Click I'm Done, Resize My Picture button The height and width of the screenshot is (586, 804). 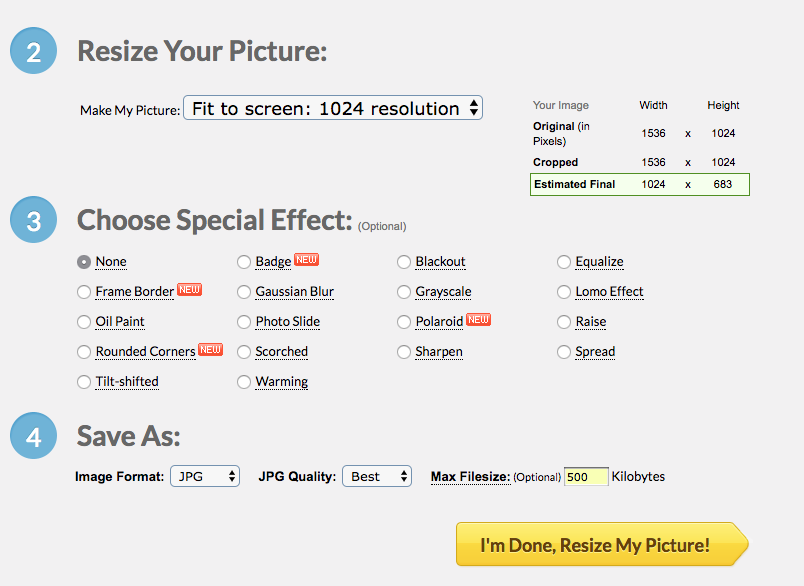(595, 545)
